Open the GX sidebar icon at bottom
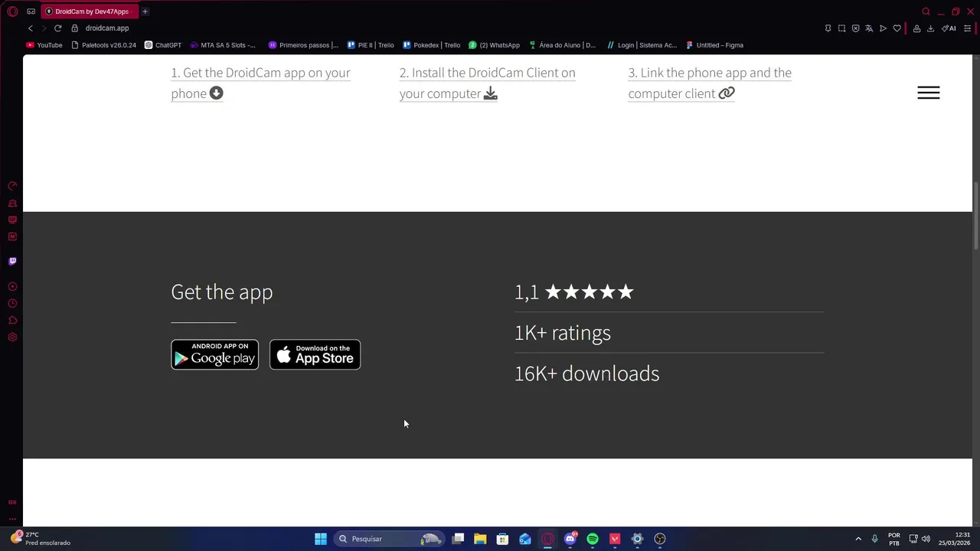Viewport: 980px width, 551px height. (12, 502)
